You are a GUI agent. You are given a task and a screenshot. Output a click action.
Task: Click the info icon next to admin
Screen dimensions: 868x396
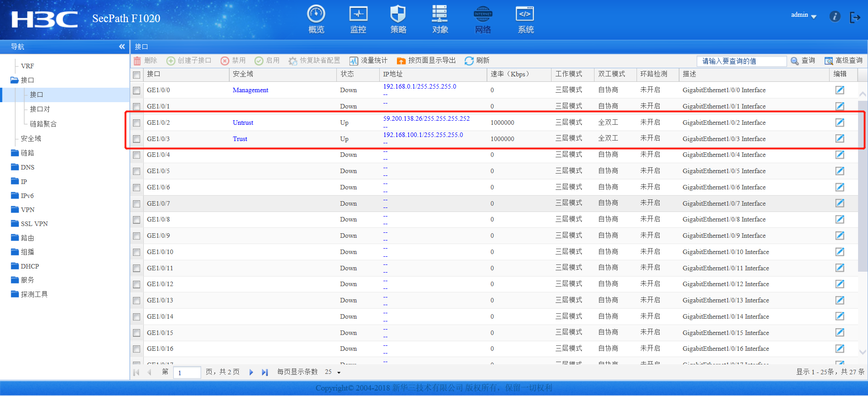[x=835, y=17]
